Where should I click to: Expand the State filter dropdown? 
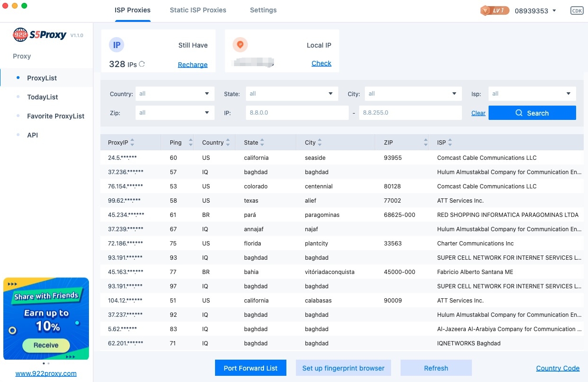coord(292,94)
